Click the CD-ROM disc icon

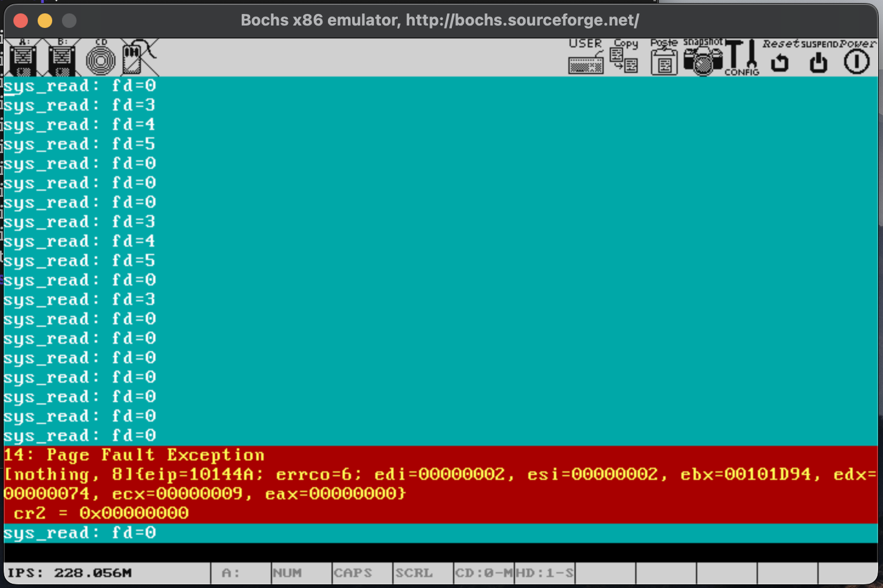point(100,58)
